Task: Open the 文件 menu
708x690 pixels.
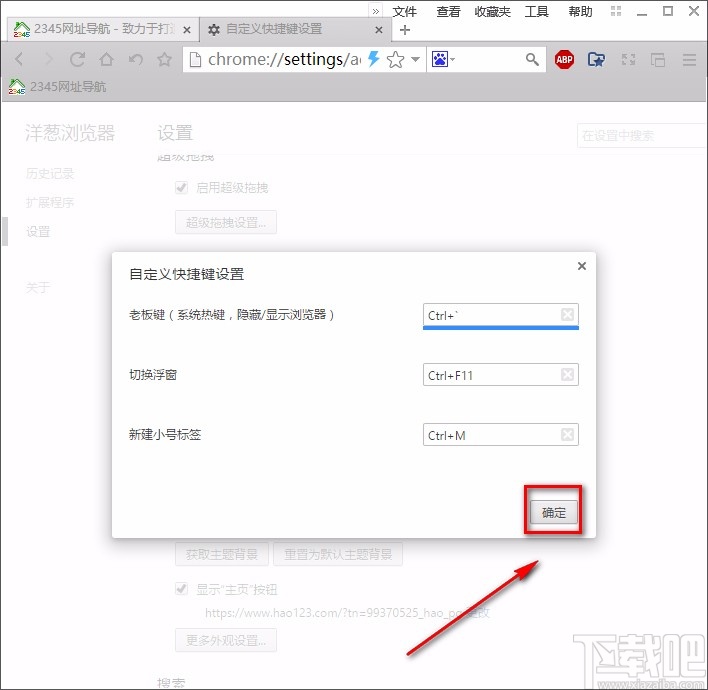Action: click(404, 11)
